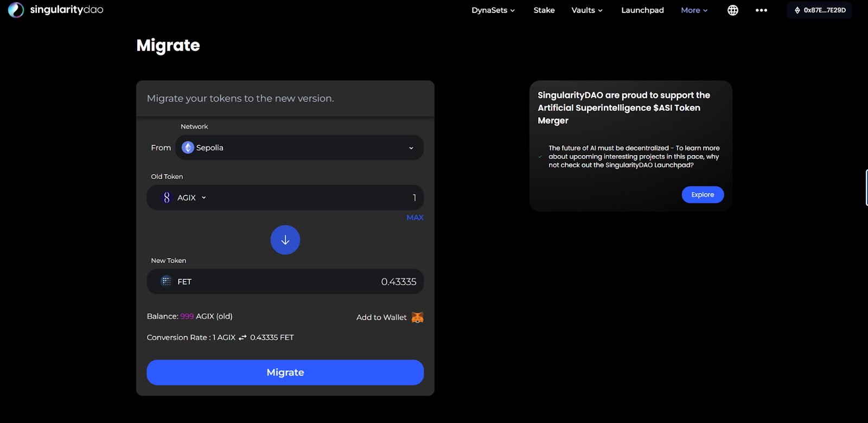The width and height of the screenshot is (868, 423).
Task: Click 'Migrate your tokens to the new version.'
Action: click(x=240, y=99)
